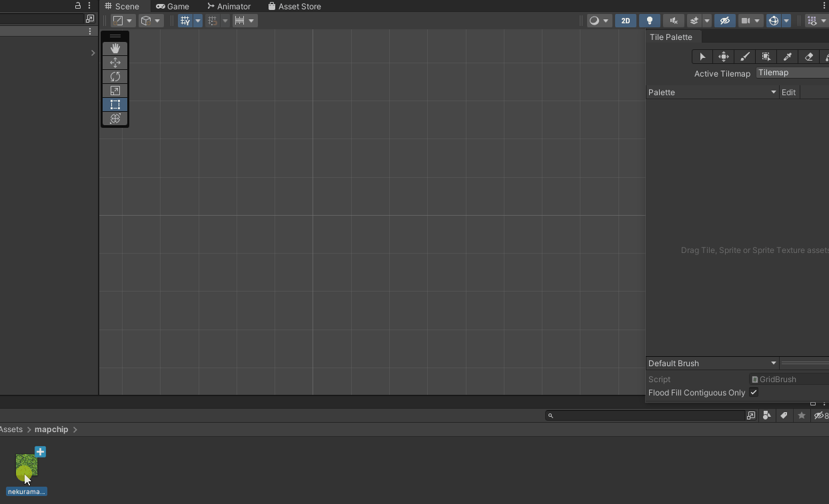Select the Box Fill selection tool in Tile Palette

[766, 57]
